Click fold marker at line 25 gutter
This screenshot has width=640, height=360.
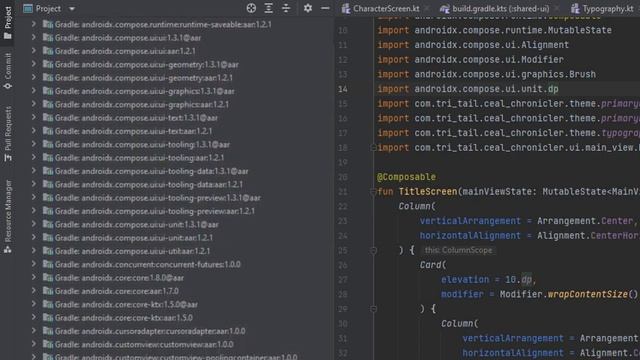pos(373,251)
